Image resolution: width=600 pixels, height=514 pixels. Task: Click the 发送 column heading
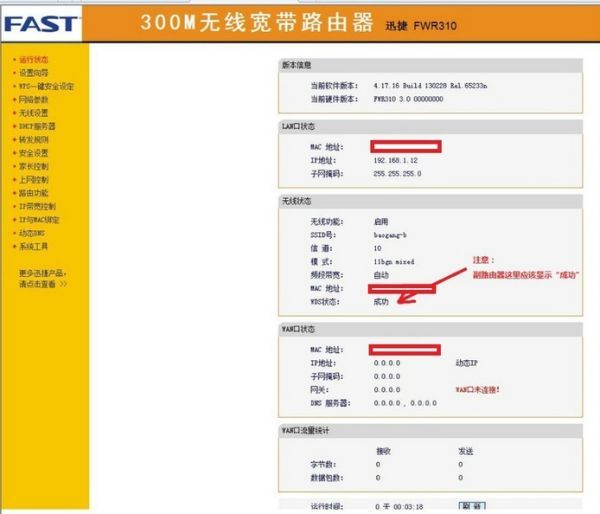[x=466, y=451]
